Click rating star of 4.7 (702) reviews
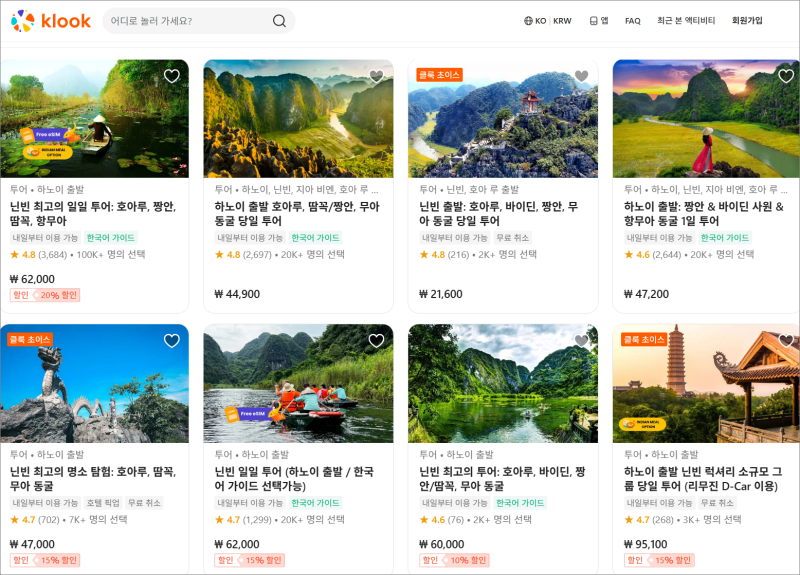This screenshot has width=800, height=575. tap(14, 519)
